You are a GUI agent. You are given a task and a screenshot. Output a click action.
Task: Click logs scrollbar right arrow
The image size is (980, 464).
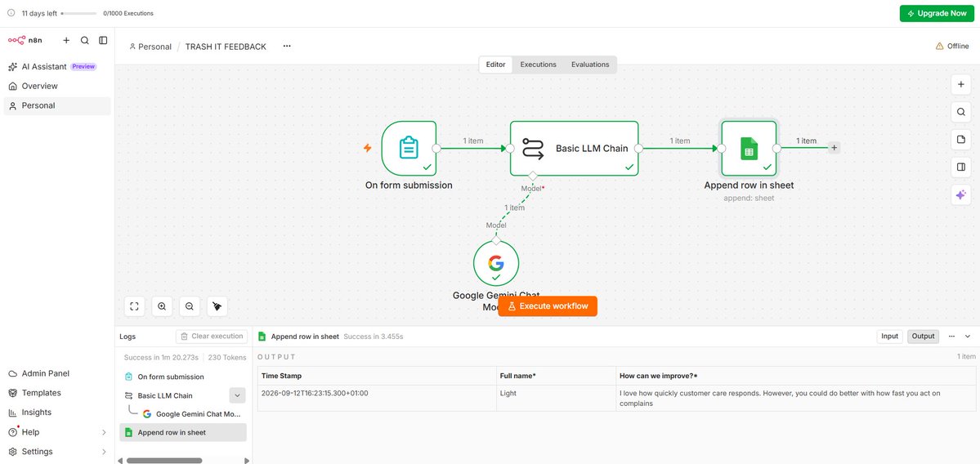tap(247, 460)
